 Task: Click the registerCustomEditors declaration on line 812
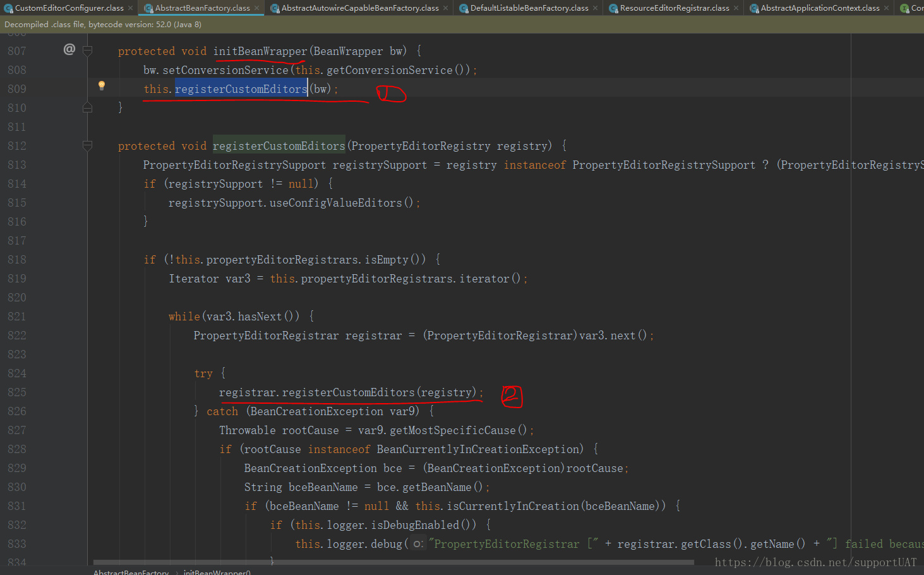pos(279,146)
